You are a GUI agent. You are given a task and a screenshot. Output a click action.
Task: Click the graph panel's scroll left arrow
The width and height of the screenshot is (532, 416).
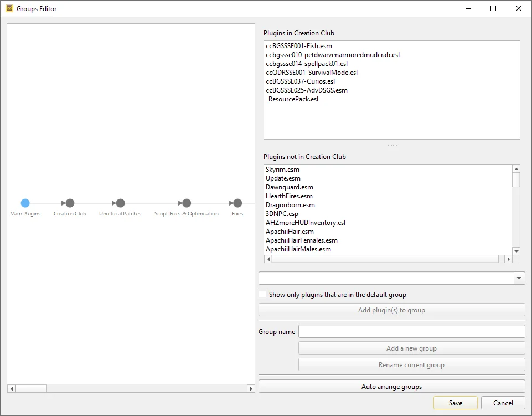tap(12, 388)
